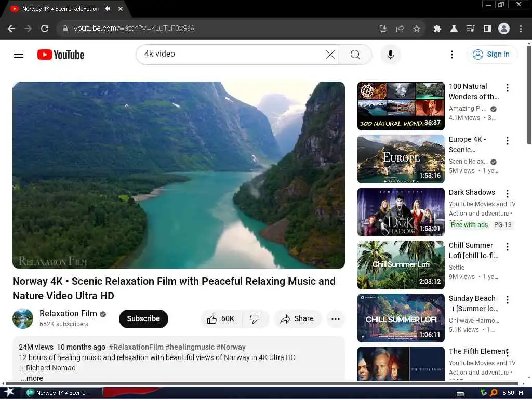Image resolution: width=532 pixels, height=399 pixels.
Task: Close the Norway 4K browser tab
Action: point(120,9)
